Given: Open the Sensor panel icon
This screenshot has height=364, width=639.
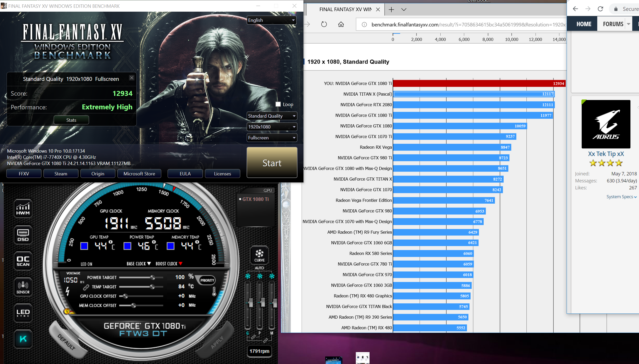Looking at the screenshot, I should 23,287.
